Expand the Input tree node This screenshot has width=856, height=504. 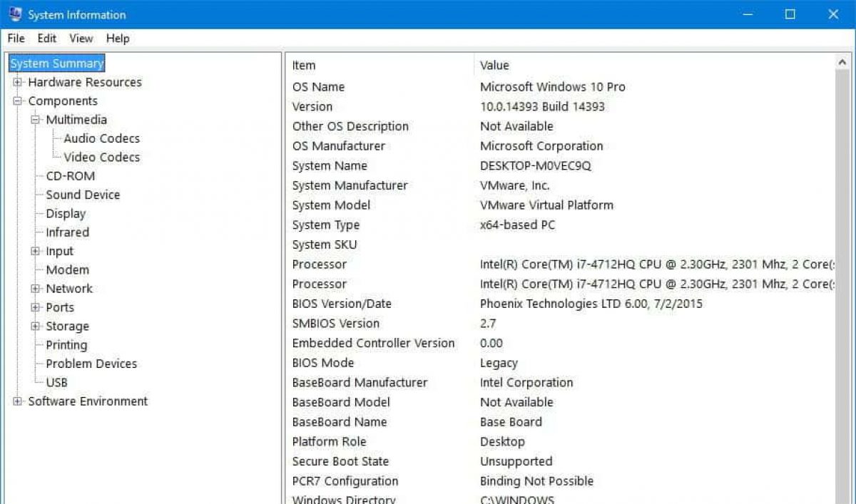(36, 251)
